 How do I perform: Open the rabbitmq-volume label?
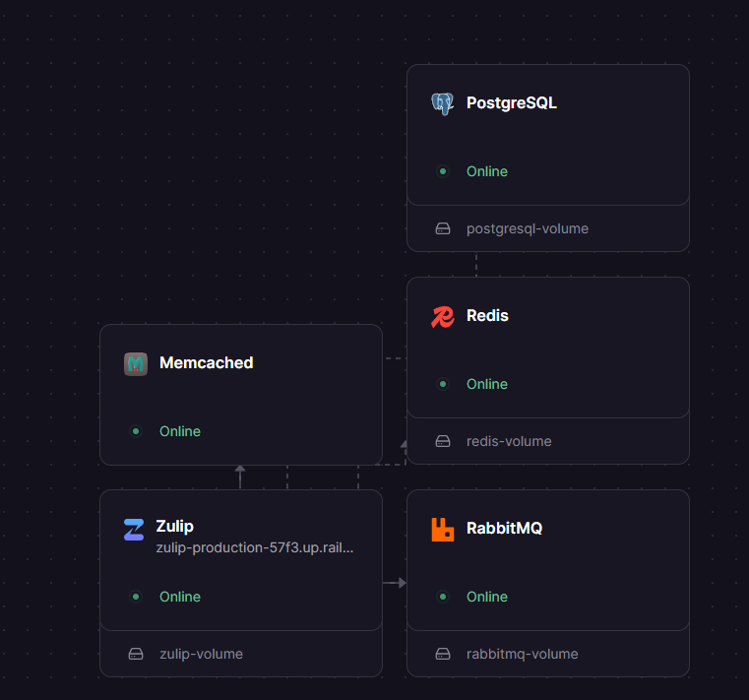tap(522, 654)
